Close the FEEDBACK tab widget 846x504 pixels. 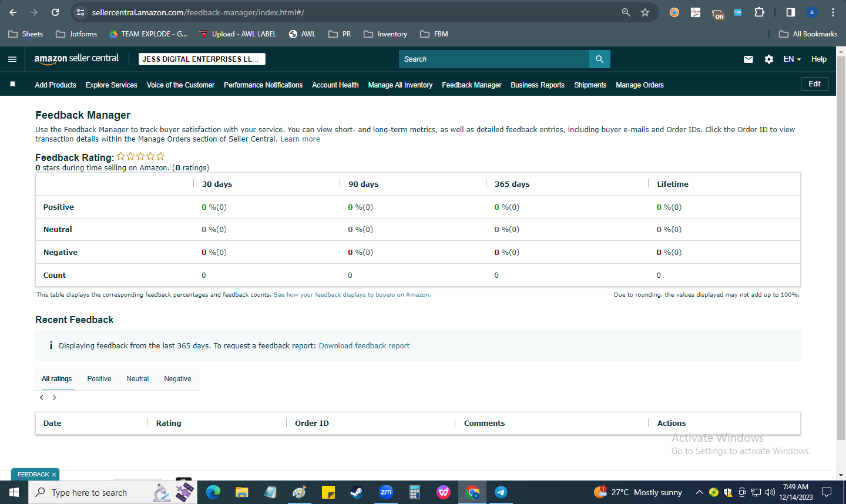tap(54, 475)
